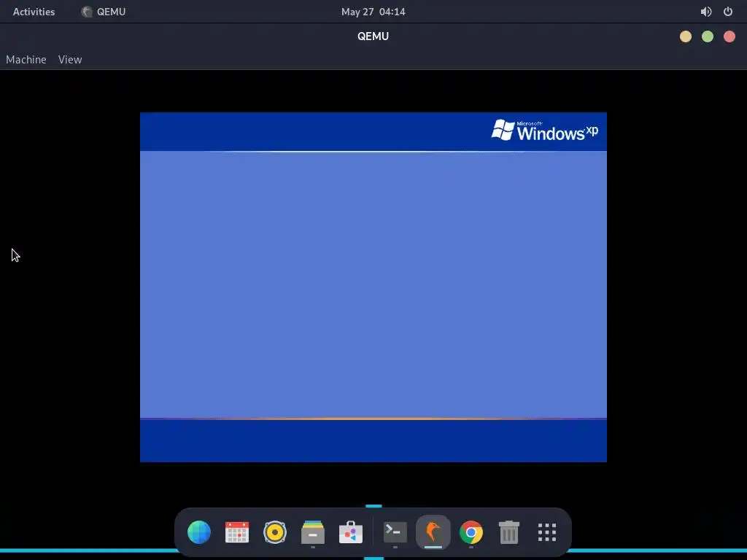Screen dimensions: 747x560
Task: Show applications grid in dock
Action: (x=547, y=532)
